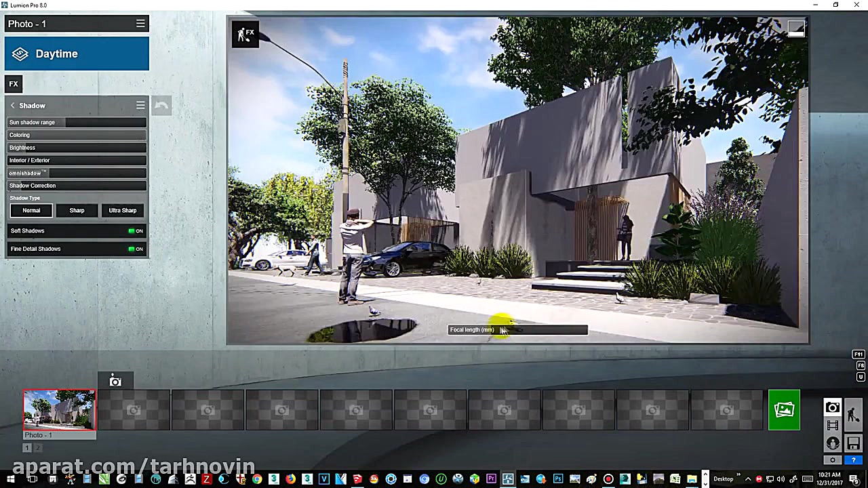Open Adobe Premiere from the taskbar
The width and height of the screenshot is (868, 488).
(x=491, y=479)
